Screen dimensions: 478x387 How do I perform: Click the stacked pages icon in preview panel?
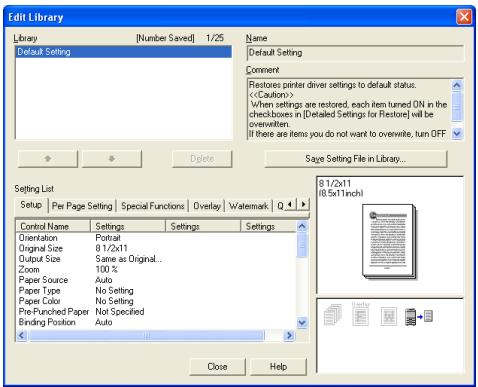pos(332,315)
